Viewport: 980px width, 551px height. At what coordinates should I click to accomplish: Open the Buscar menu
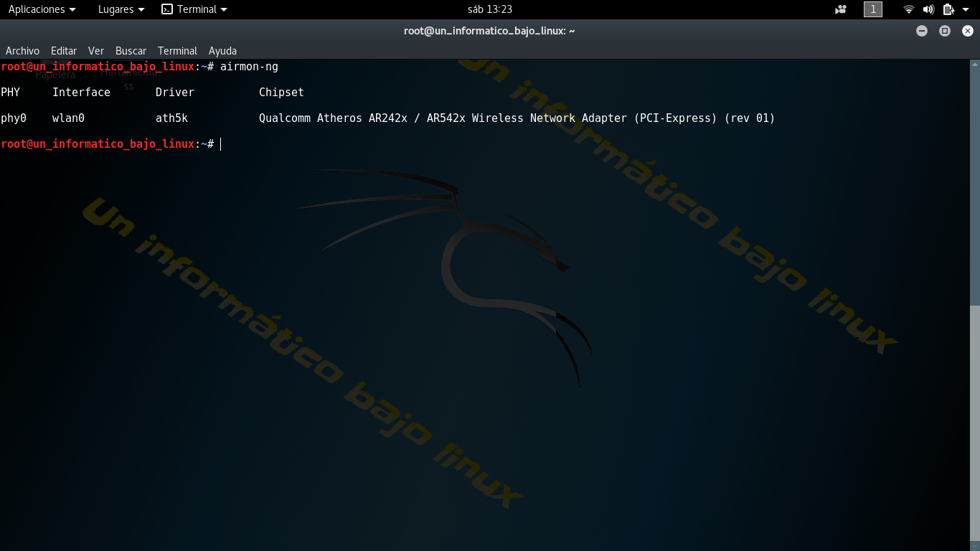point(131,51)
